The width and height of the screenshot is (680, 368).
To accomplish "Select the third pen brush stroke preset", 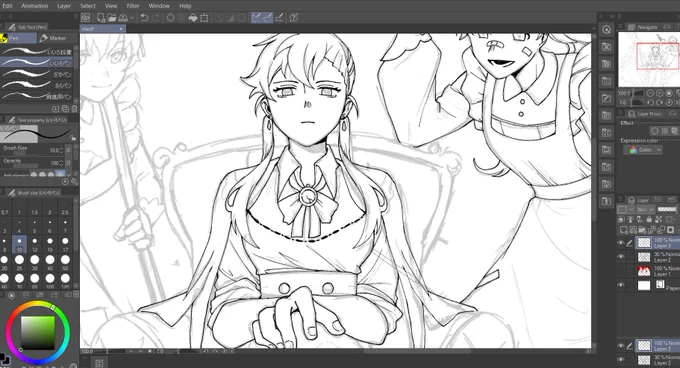I will coord(36,74).
